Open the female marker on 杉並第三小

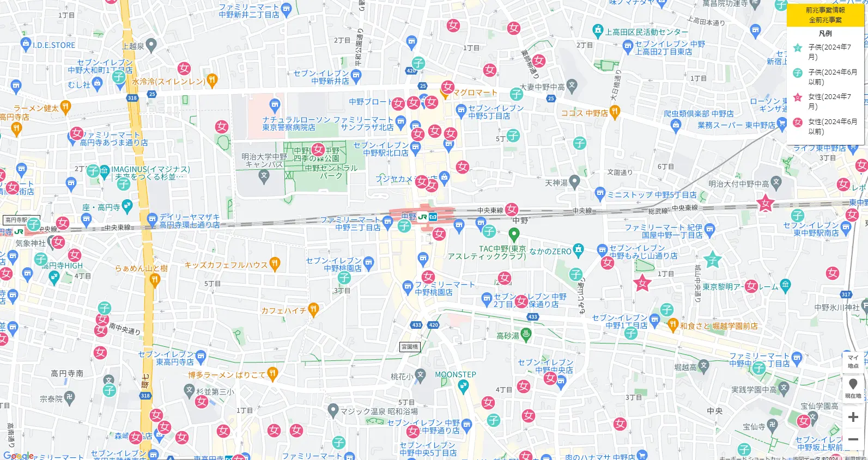click(x=202, y=402)
